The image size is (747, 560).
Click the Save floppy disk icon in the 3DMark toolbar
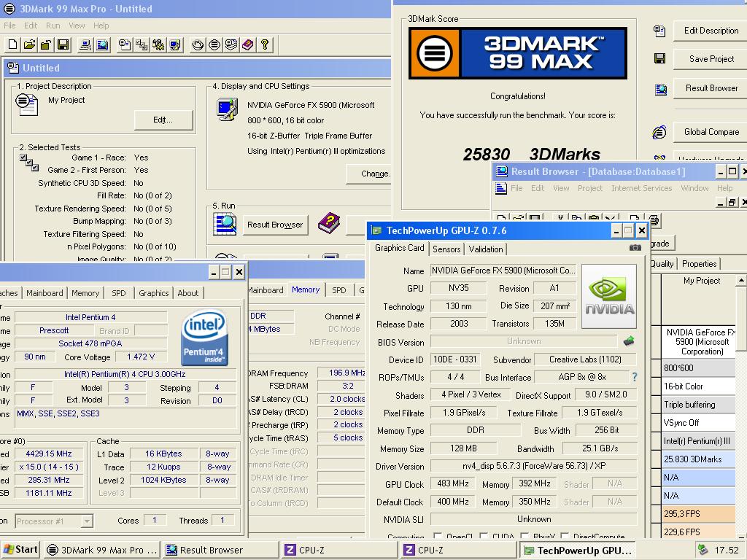(x=63, y=44)
